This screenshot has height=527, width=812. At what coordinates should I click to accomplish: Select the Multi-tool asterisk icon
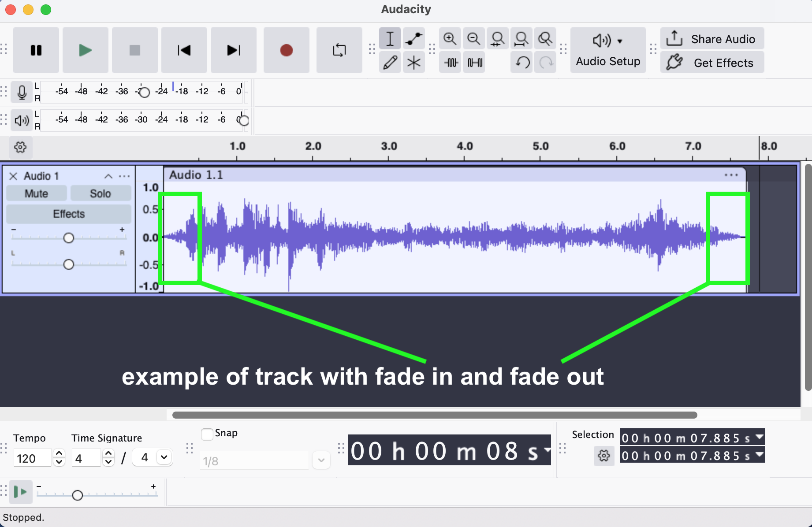(414, 63)
